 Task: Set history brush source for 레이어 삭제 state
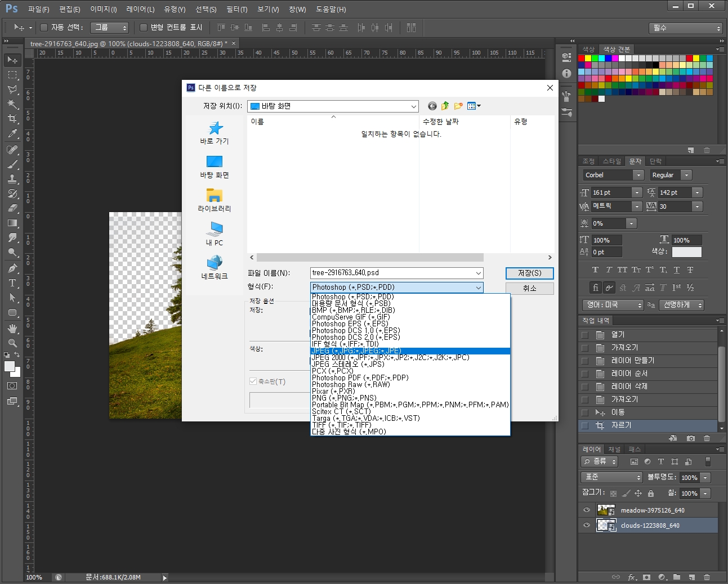click(585, 386)
